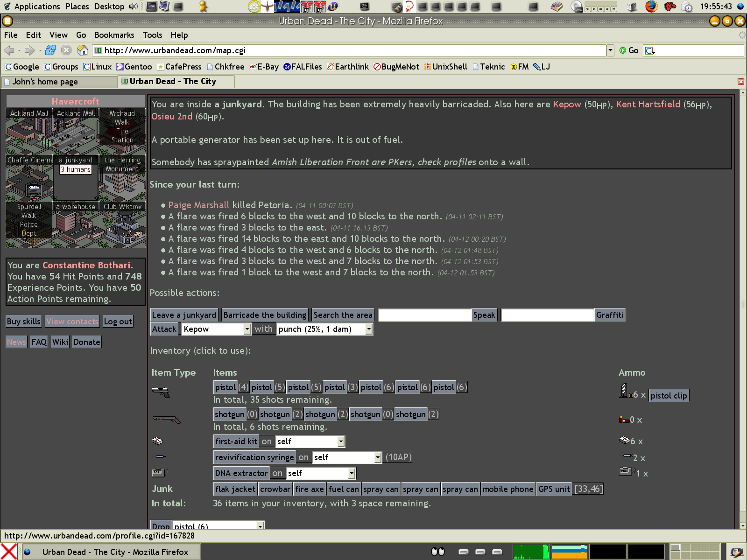
Task: Click the back arrow navigation icon
Action: click(9, 50)
